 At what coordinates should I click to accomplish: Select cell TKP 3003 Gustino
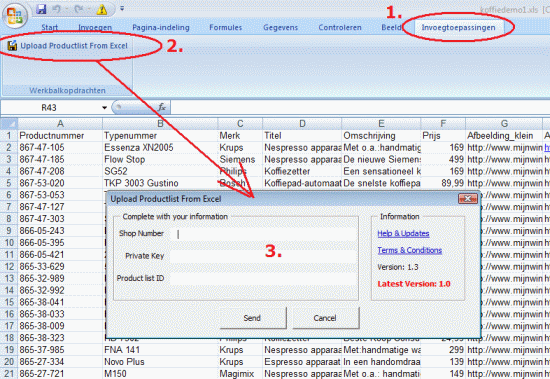tap(160, 183)
